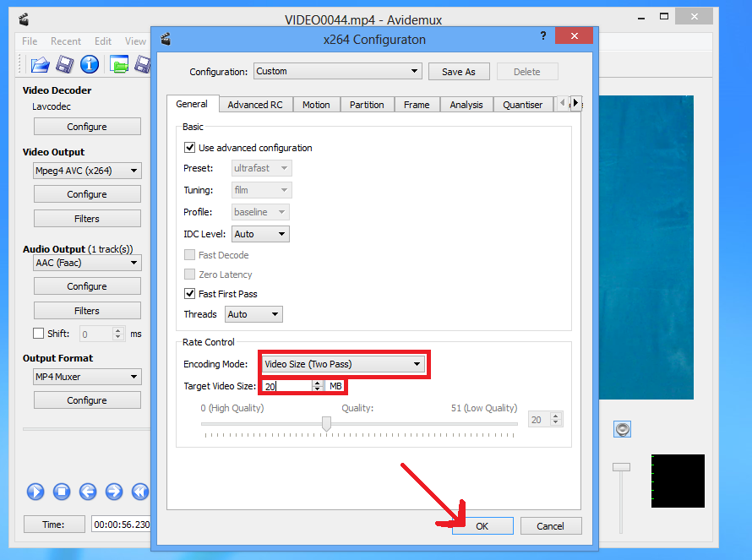Open the IDC Level Auto dropdown
752x560 pixels.
click(260, 234)
